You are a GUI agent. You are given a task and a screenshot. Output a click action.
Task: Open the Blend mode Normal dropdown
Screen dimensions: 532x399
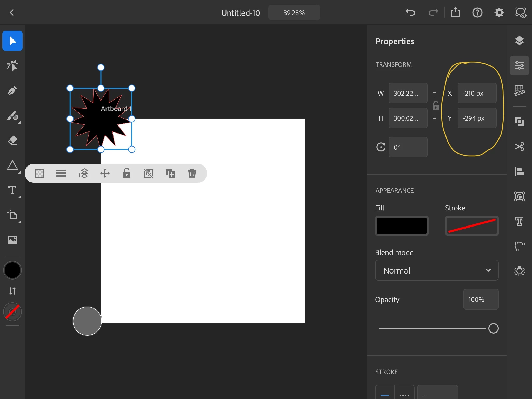pyautogui.click(x=437, y=270)
